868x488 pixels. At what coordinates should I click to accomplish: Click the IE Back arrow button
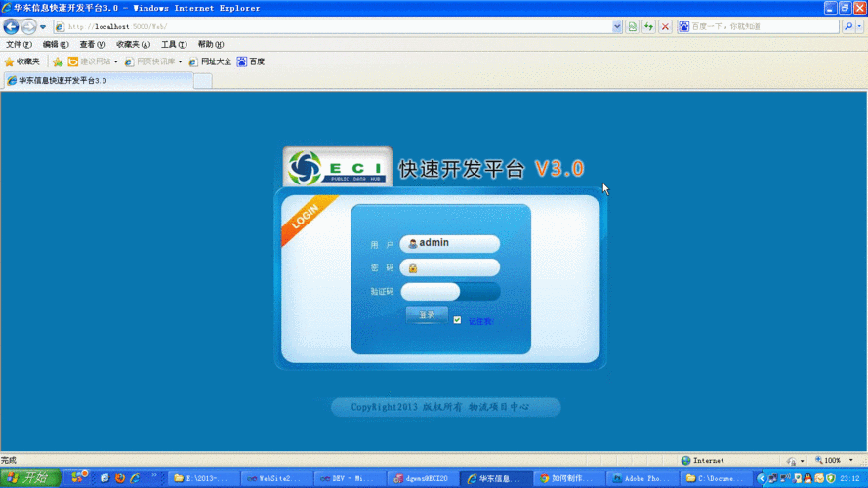[11, 26]
